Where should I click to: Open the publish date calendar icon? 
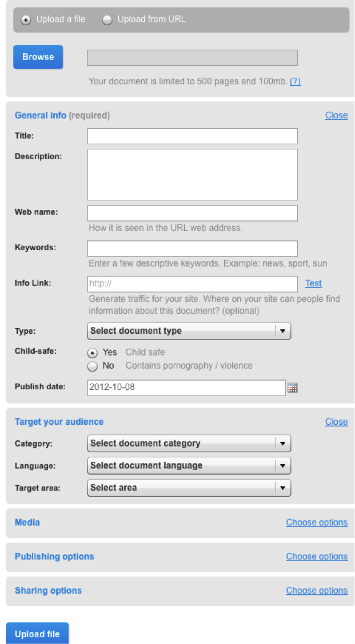point(292,388)
